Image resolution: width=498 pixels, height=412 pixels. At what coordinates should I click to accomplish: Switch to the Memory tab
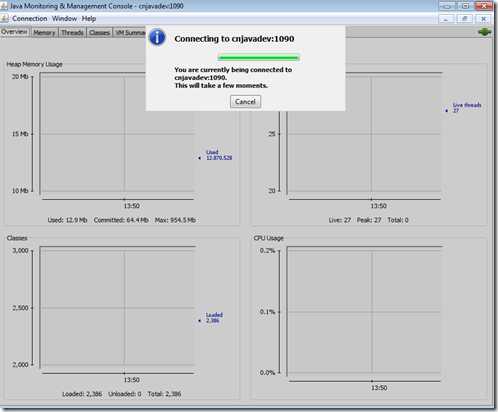pos(44,32)
